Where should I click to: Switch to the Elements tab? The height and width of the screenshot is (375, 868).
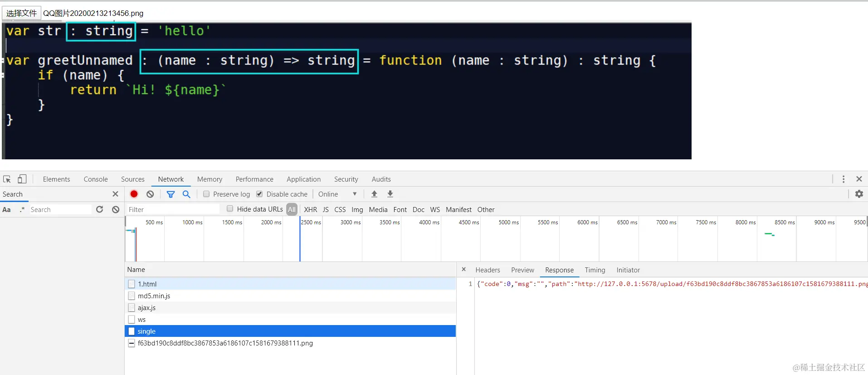point(56,179)
